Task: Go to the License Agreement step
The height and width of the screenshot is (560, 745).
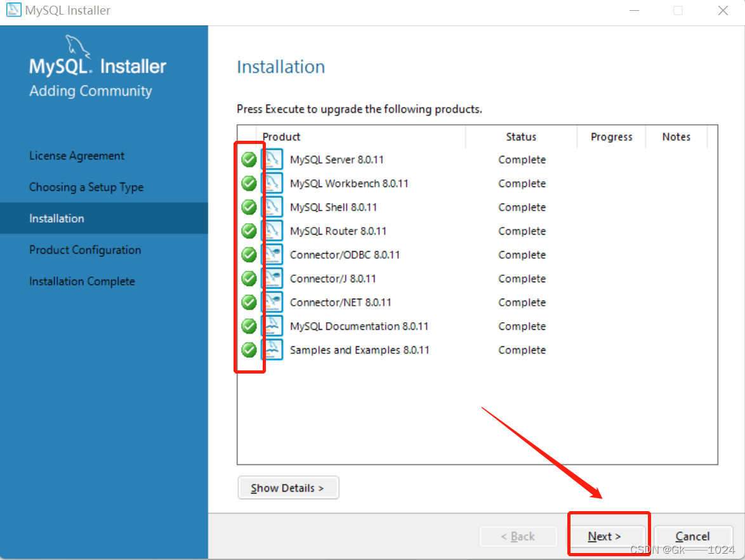Action: (77, 156)
